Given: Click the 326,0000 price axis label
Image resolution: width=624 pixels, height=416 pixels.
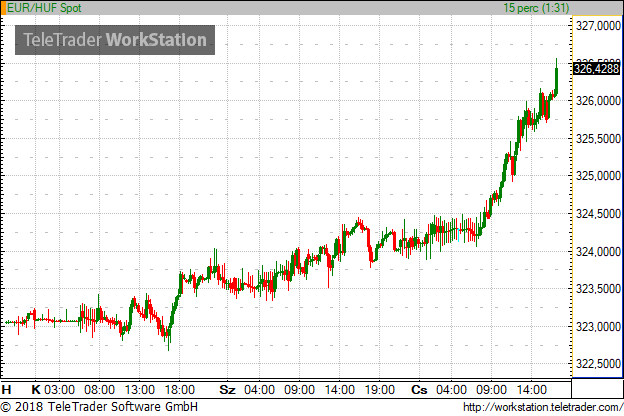Looking at the screenshot, I should pyautogui.click(x=598, y=101).
